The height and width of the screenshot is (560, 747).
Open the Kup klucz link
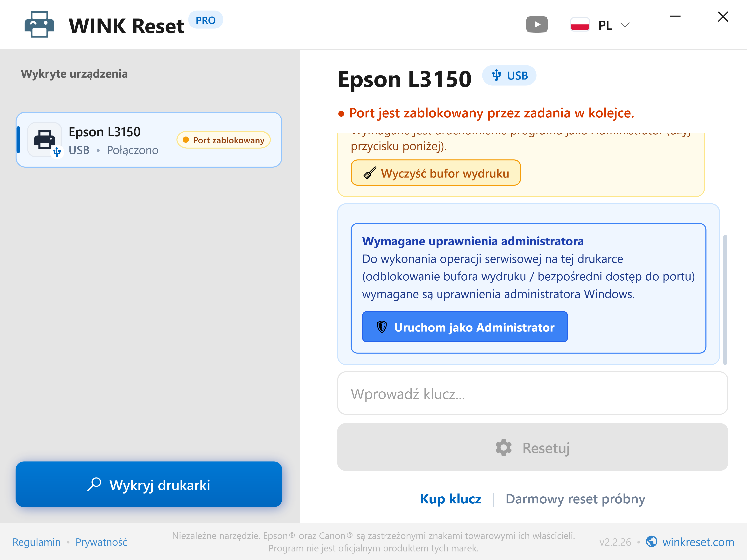point(451,499)
